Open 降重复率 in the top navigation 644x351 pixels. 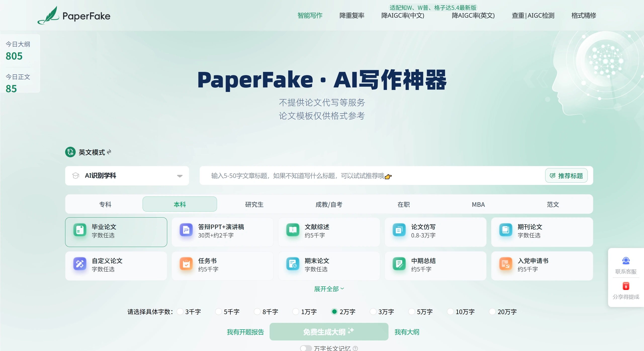point(352,16)
